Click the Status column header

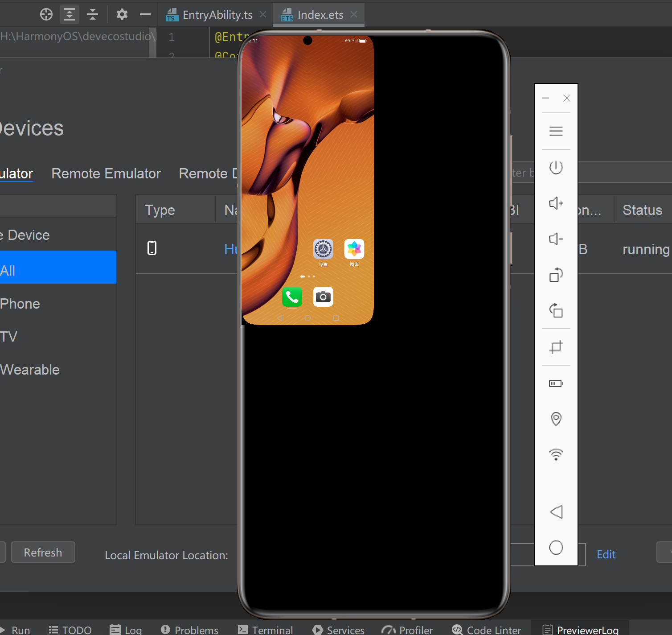pyautogui.click(x=643, y=210)
